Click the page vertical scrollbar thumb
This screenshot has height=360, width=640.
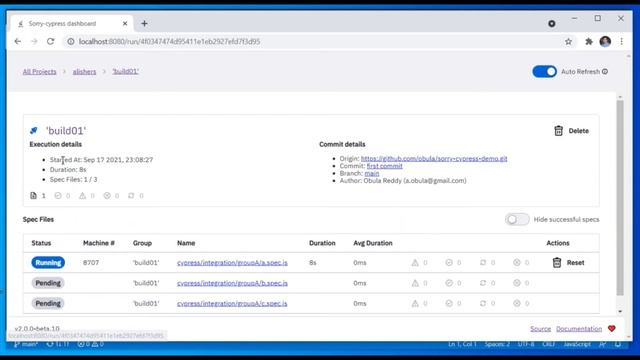click(620, 197)
